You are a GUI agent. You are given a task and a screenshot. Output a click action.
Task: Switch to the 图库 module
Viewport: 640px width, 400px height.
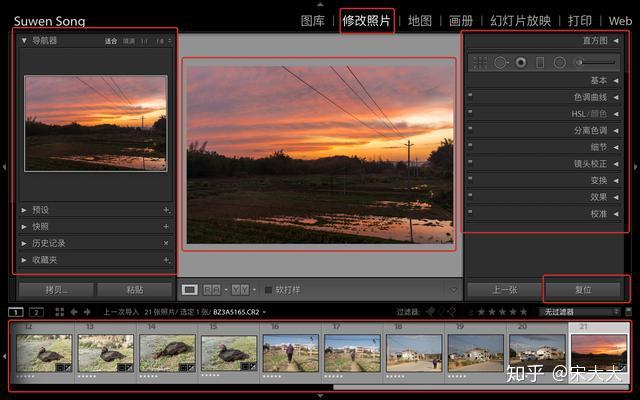pos(313,21)
